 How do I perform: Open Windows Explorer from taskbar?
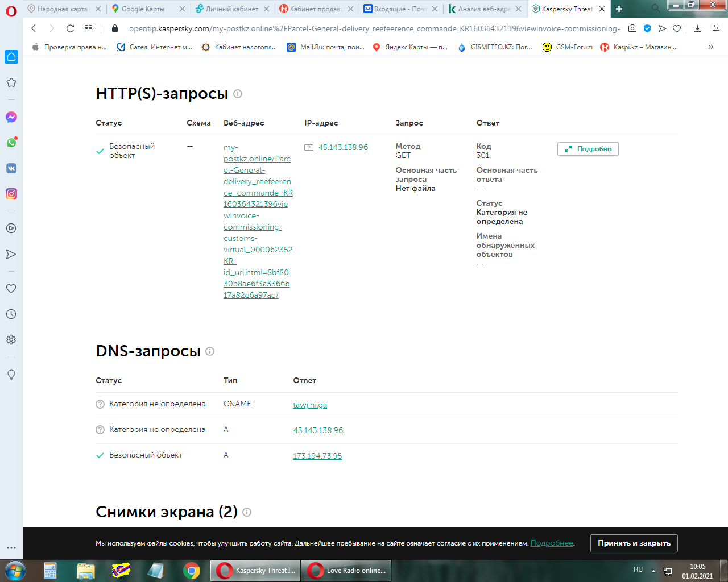(x=86, y=570)
